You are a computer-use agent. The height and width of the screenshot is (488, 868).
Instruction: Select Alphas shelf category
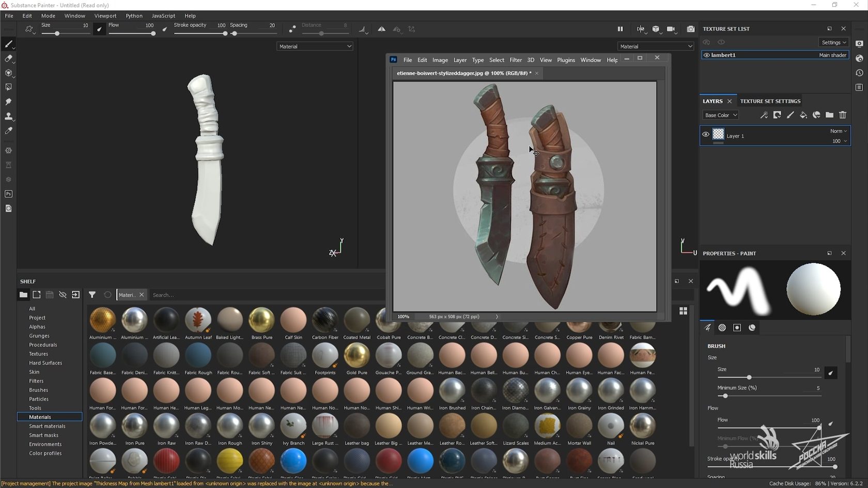pyautogui.click(x=37, y=327)
